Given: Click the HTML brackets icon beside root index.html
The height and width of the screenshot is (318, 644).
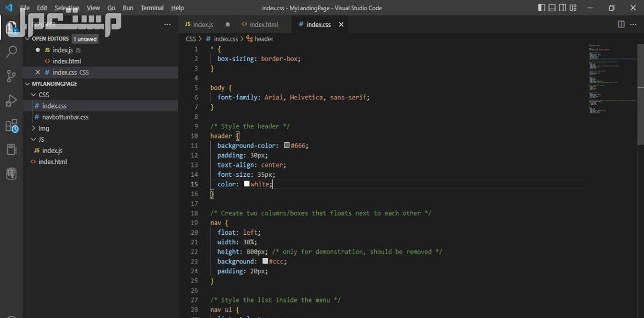Looking at the screenshot, I should pos(33,162).
